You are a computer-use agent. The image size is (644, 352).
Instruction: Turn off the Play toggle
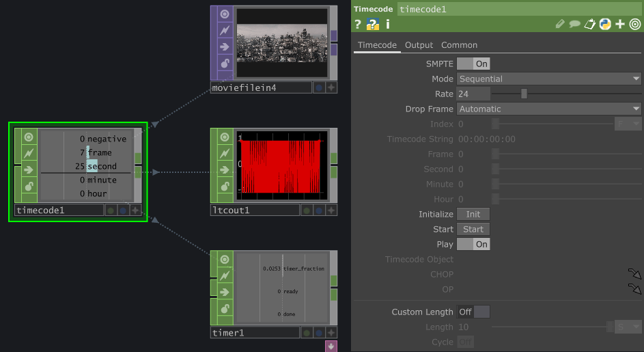(473, 244)
